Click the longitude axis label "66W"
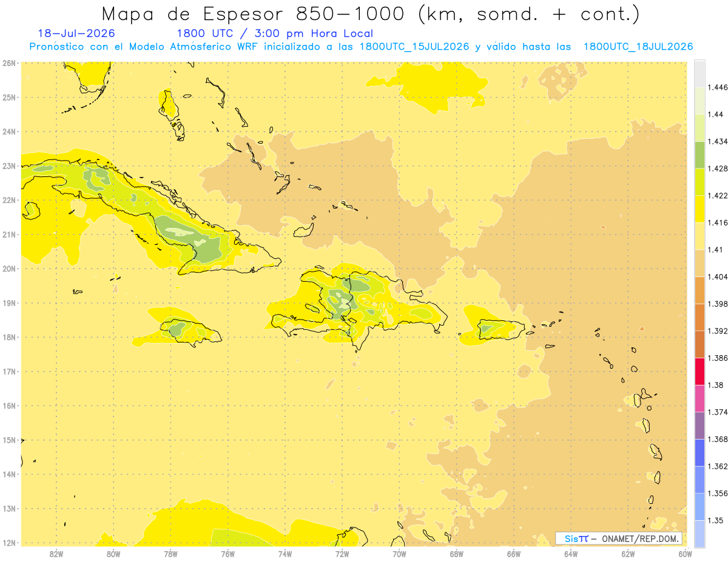Viewport: 728px width, 562px height. (x=513, y=554)
